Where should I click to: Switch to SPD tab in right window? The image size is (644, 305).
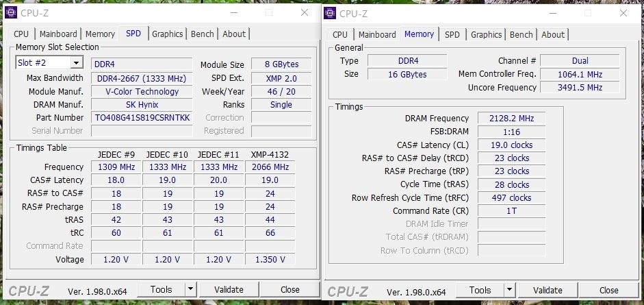[x=452, y=34]
